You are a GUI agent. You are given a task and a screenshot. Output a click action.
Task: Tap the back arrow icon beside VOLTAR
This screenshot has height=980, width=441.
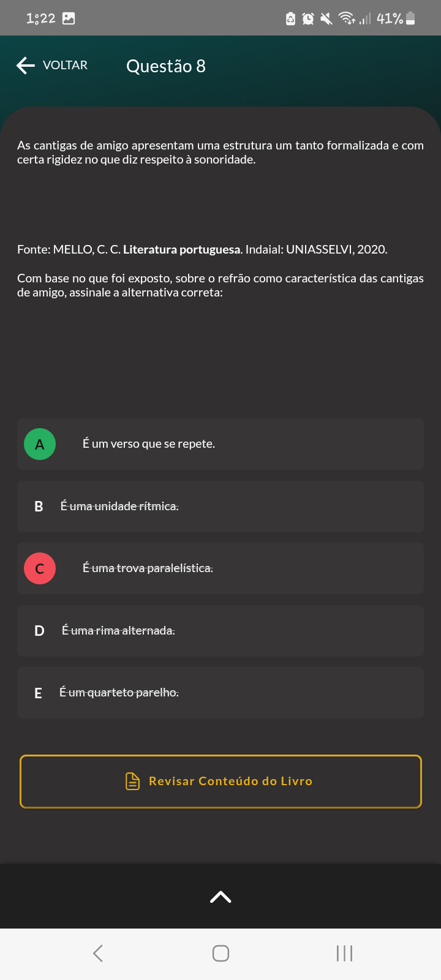click(x=25, y=66)
